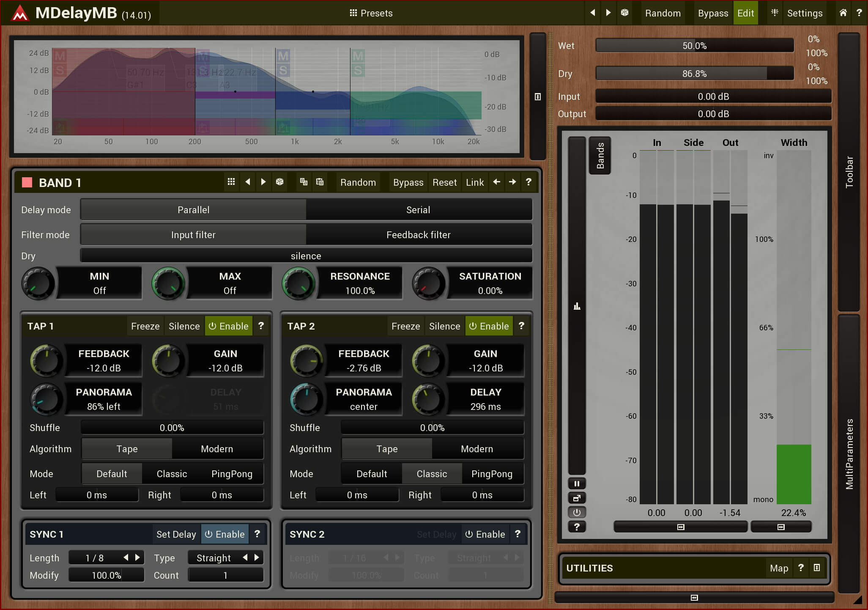Copy Band 1 settings icon
The height and width of the screenshot is (610, 868).
(304, 182)
